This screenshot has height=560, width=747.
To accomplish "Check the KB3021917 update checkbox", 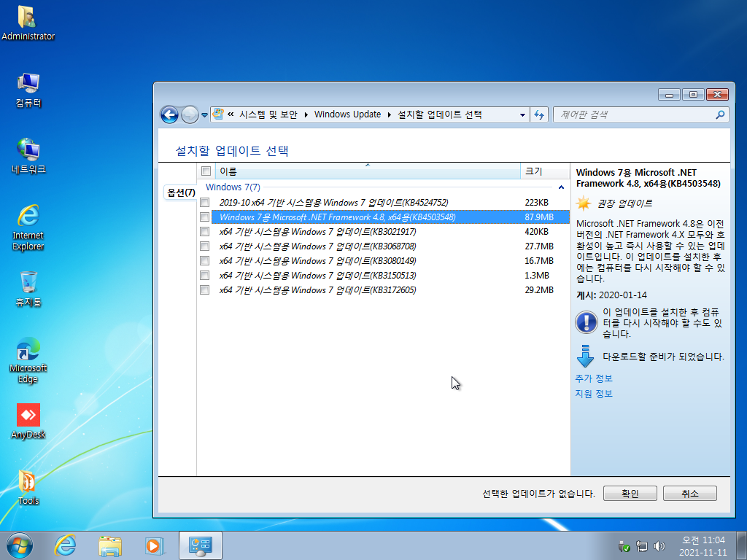I will (x=205, y=232).
